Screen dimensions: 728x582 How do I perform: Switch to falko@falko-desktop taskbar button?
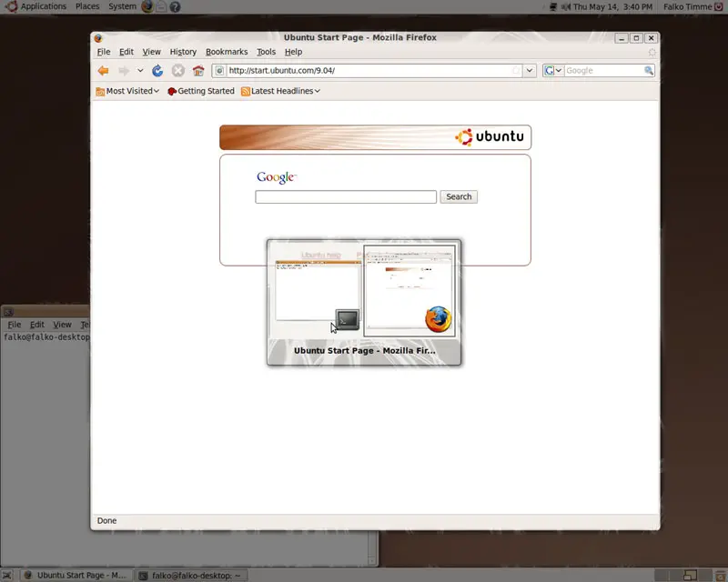pos(191,576)
